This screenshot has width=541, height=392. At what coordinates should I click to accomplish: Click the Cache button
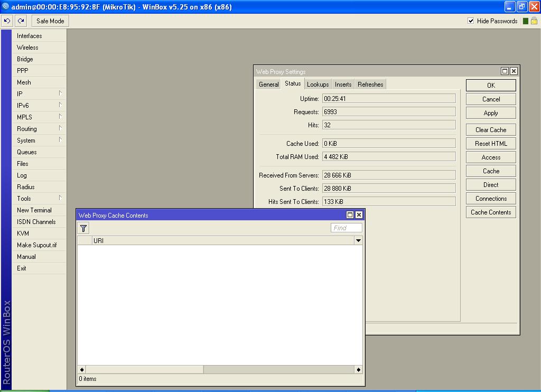pos(491,171)
